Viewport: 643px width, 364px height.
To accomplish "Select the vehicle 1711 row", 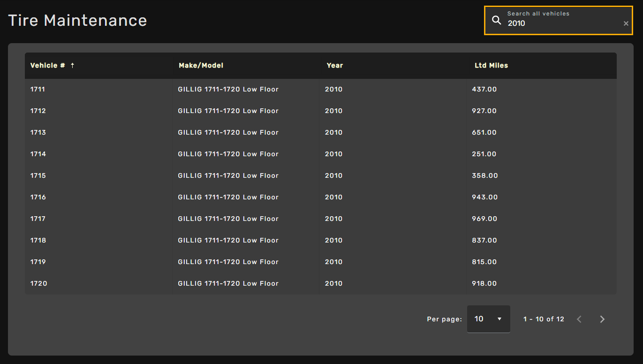I will coord(38,89).
